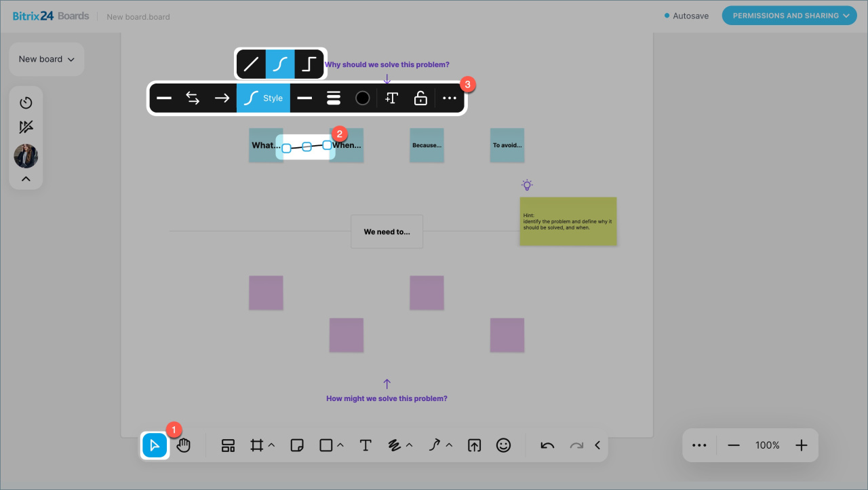Open the black line color swatch
Screen dimensions: 868x490
pos(363,98)
